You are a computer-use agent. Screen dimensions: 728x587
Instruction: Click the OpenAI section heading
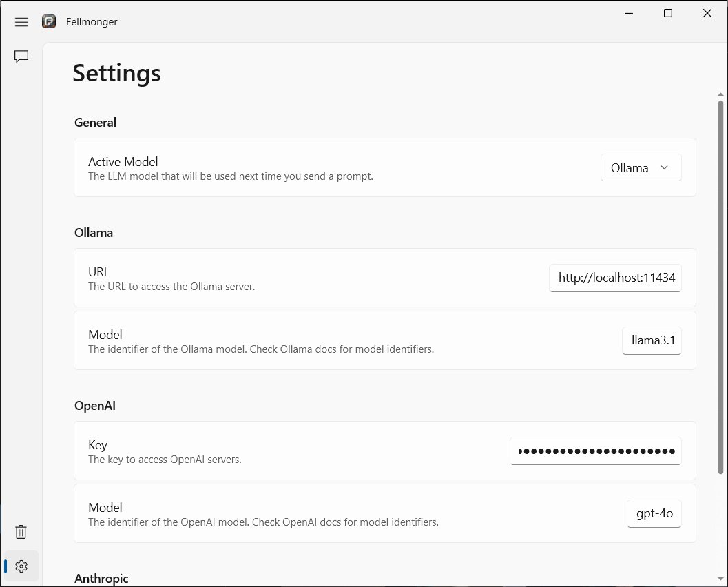(95, 406)
